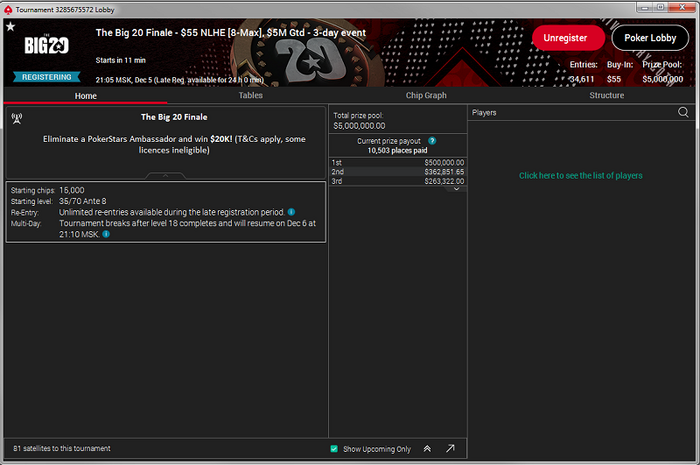Click the Total prize pool amount
This screenshot has height=465, width=700.
click(x=359, y=126)
